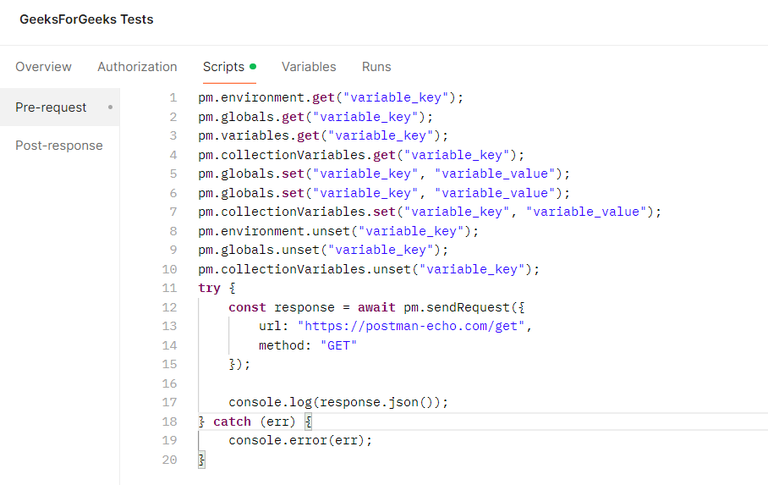Go to the Runs tab
The height and width of the screenshot is (485, 768).
pyautogui.click(x=376, y=67)
